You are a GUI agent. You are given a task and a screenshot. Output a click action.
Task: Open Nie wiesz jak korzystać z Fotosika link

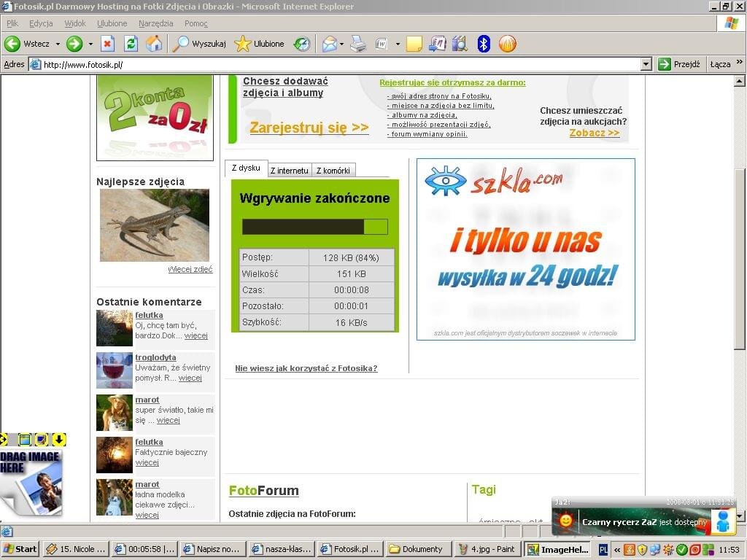(306, 368)
